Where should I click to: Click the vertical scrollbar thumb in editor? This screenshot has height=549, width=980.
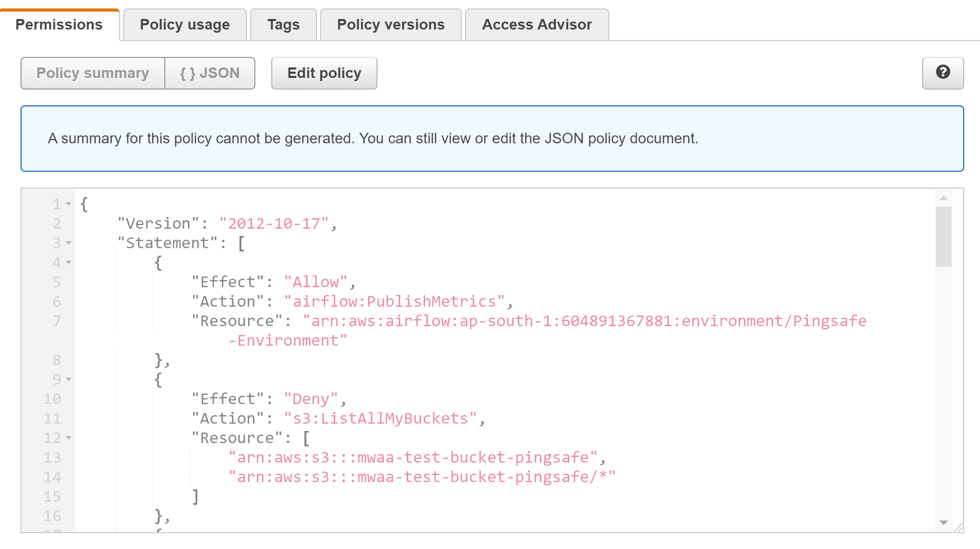point(943,236)
